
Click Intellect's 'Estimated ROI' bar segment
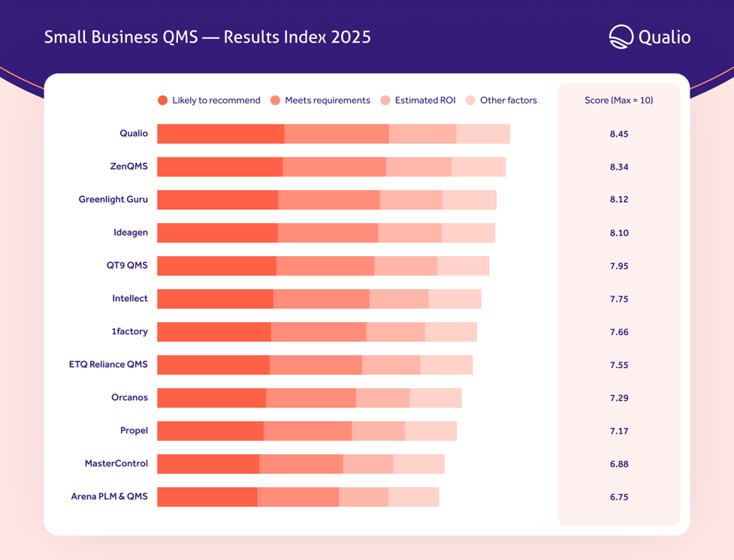pyautogui.click(x=399, y=299)
